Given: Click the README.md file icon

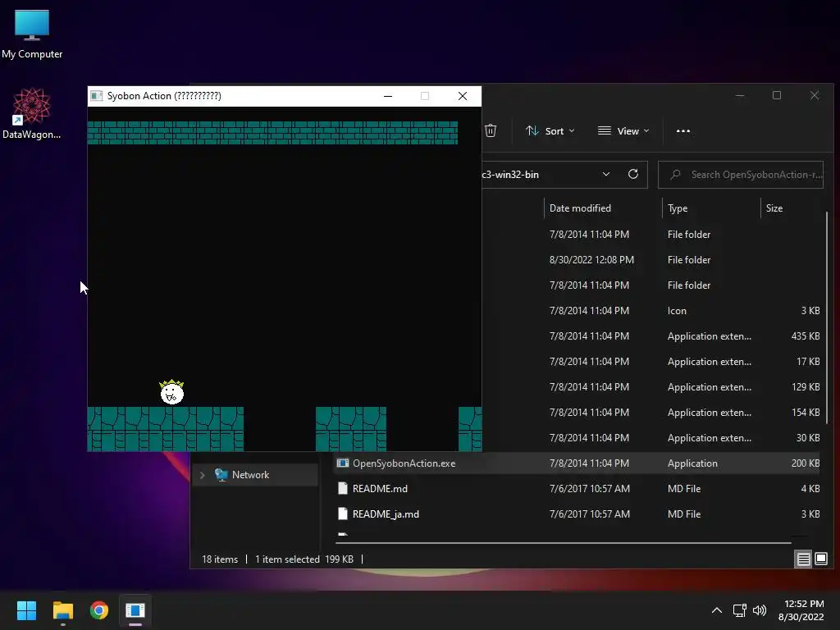Looking at the screenshot, I should pos(343,489).
